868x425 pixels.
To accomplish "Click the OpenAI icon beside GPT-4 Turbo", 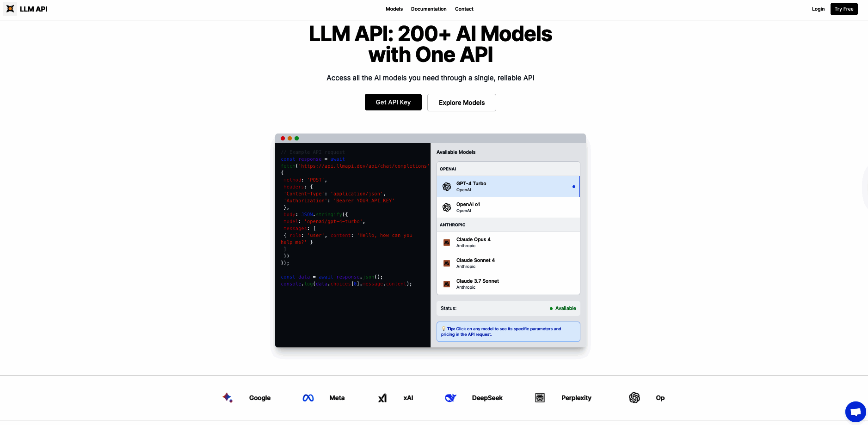I will tap(447, 186).
